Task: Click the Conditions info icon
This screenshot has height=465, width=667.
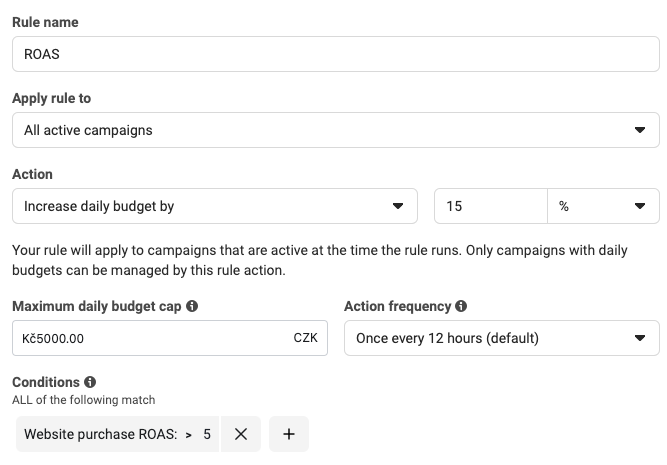Action: click(90, 382)
